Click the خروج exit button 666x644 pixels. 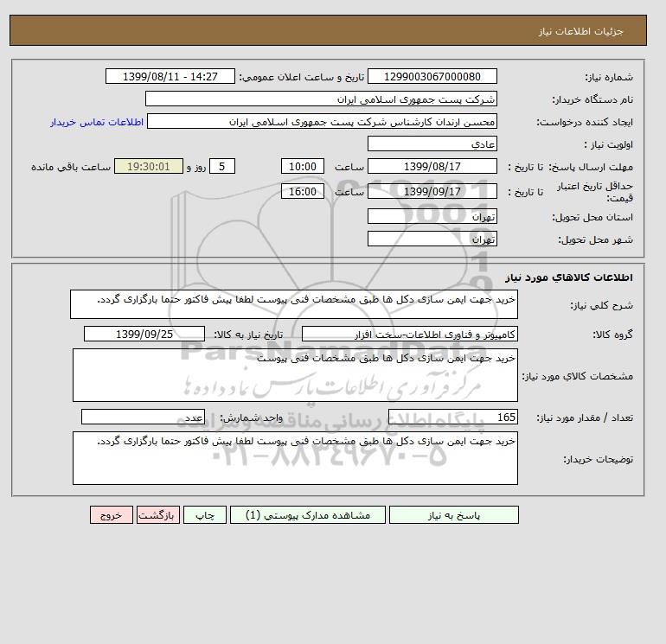click(x=112, y=515)
